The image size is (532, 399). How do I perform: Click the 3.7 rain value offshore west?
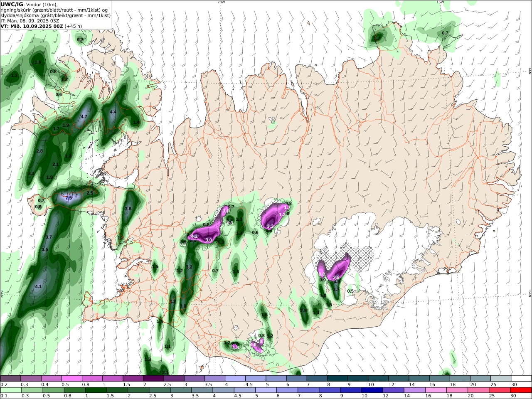(x=48, y=237)
